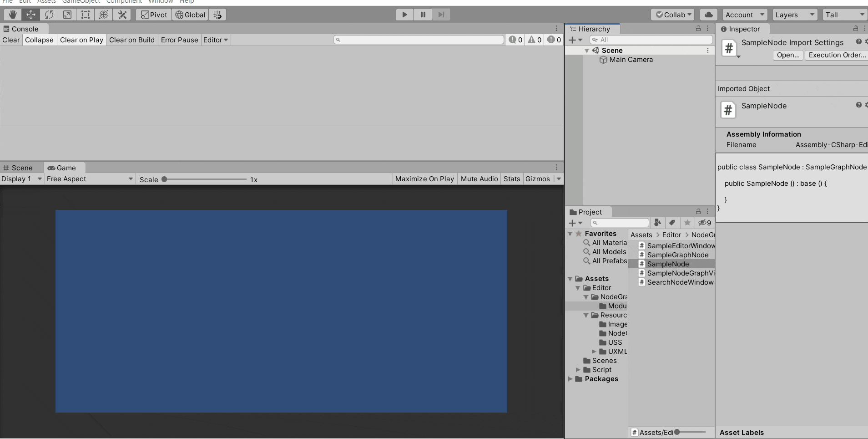Select the Rotate tool
This screenshot has height=439, width=868.
[49, 15]
